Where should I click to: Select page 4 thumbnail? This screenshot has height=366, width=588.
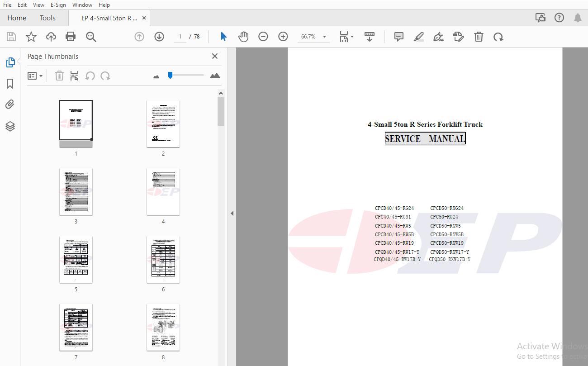(x=163, y=191)
